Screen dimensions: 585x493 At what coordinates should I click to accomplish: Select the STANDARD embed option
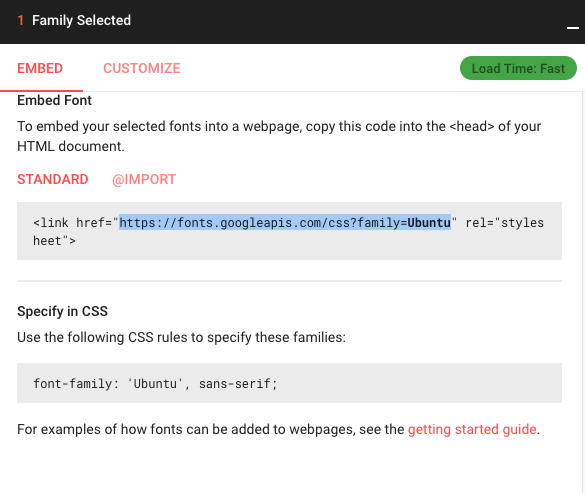point(53,180)
